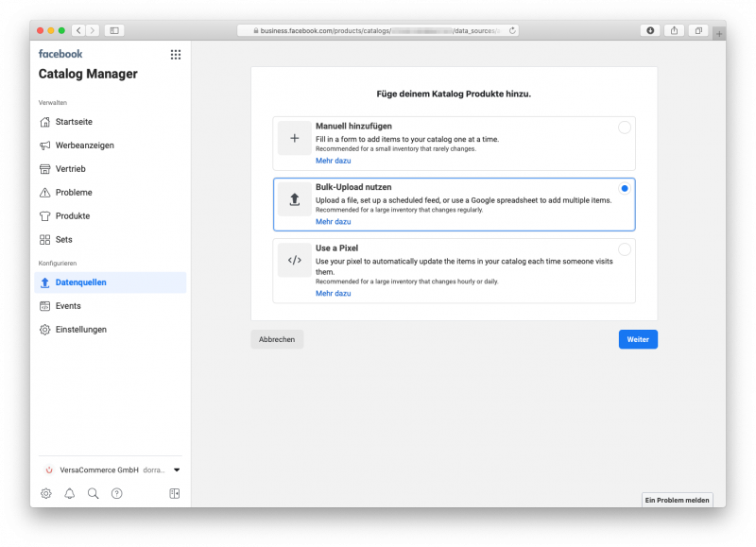Click the VersaCommerce GmbH logo icon
756x547 pixels.
(x=49, y=470)
